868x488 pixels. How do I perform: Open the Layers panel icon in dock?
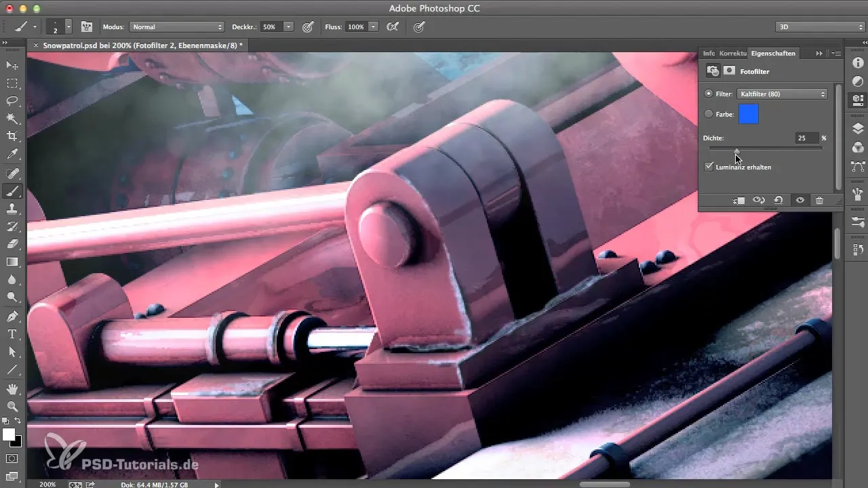(x=857, y=129)
